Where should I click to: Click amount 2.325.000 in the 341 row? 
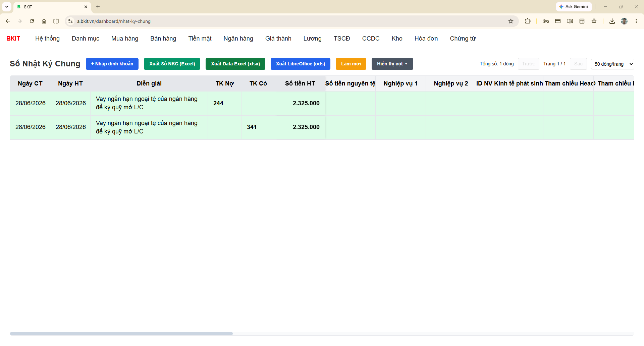[306, 127]
